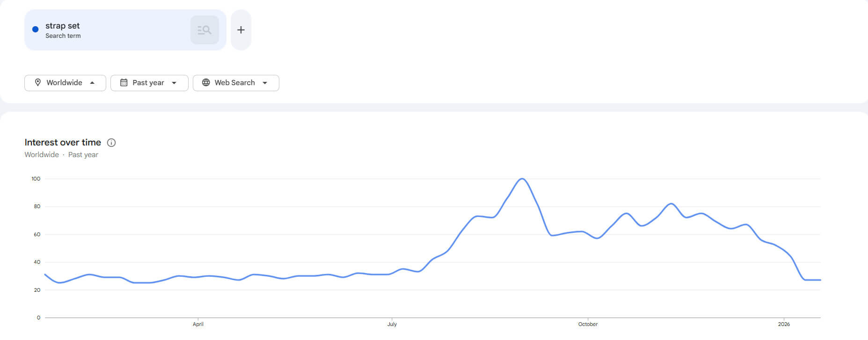Click the July marker on the time axis
The height and width of the screenshot is (340, 868).
(392, 324)
